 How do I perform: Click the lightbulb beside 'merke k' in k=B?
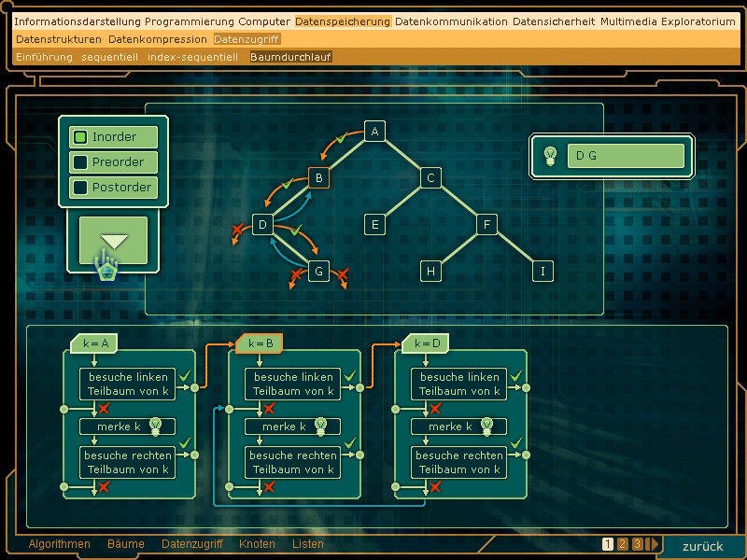coord(321,426)
